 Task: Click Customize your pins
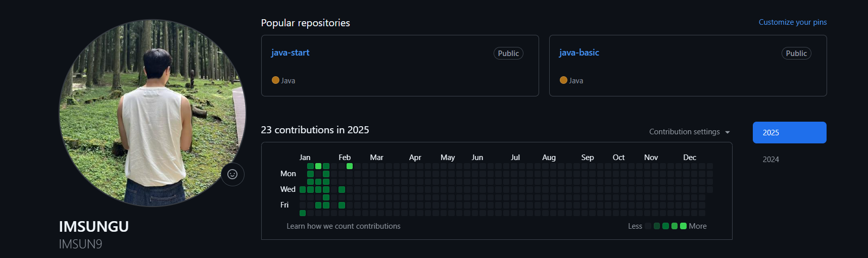click(x=792, y=22)
